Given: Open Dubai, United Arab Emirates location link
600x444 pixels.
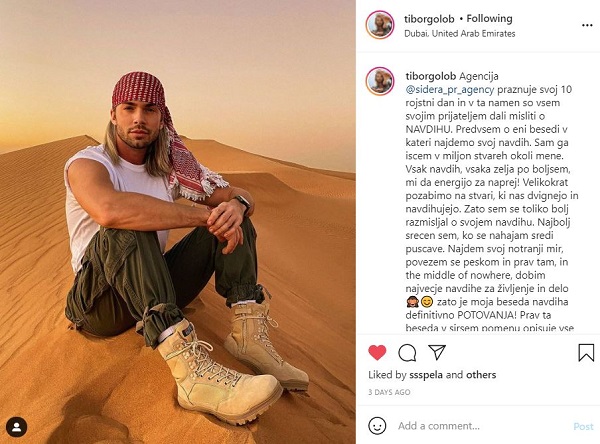Looking at the screenshot, I should (460, 34).
